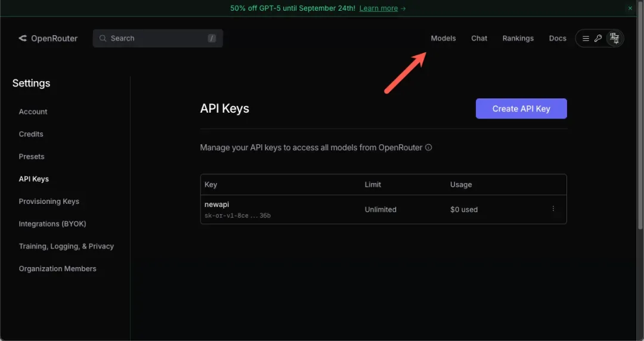The width and height of the screenshot is (644, 341).
Task: Open the Credits settings section
Action: (31, 134)
